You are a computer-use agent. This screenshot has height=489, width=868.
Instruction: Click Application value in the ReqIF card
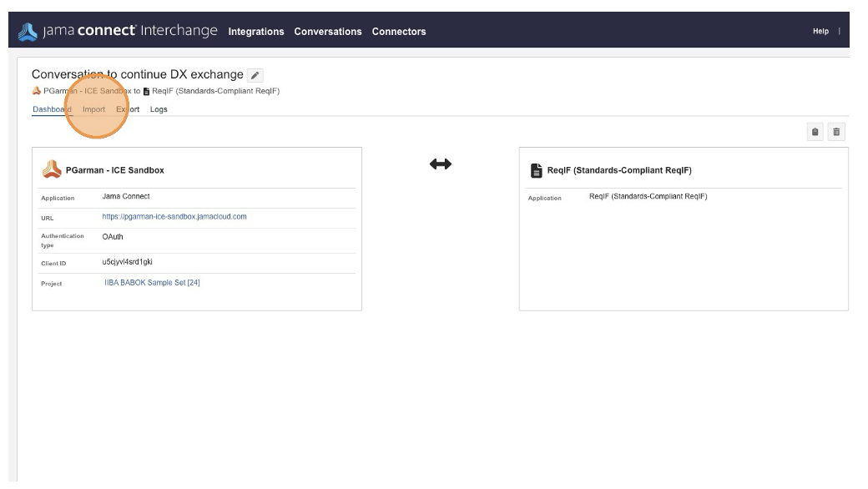648,196
